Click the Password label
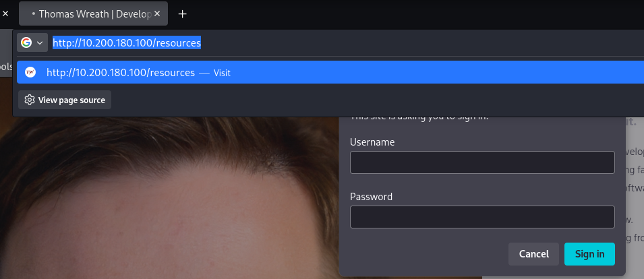644x279 pixels. click(x=371, y=197)
